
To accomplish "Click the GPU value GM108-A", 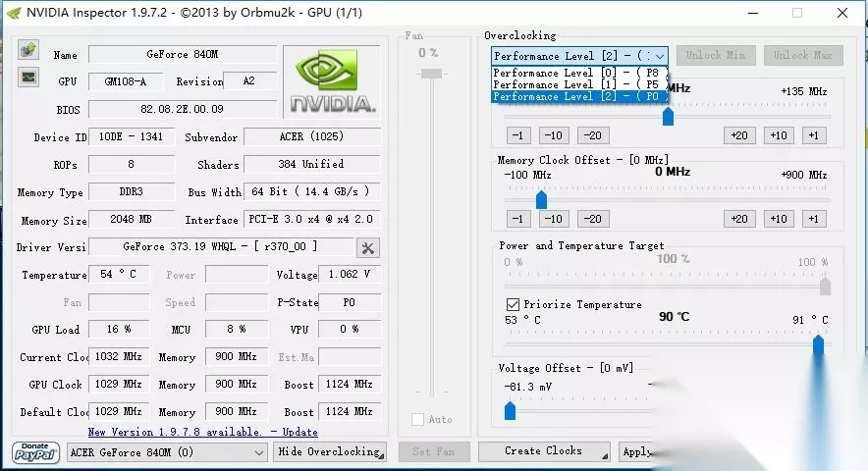I will (126, 81).
